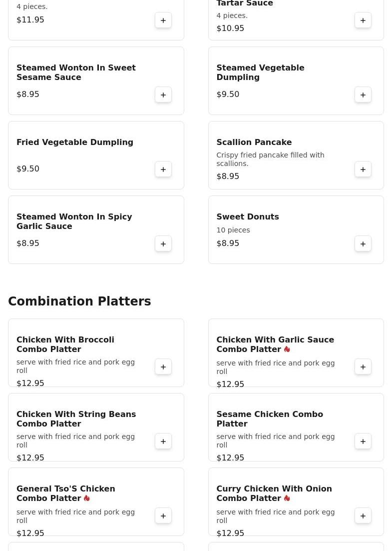Add General Tso's Chicken Combo Platter
The width and height of the screenshot is (392, 551).
[x=163, y=515]
